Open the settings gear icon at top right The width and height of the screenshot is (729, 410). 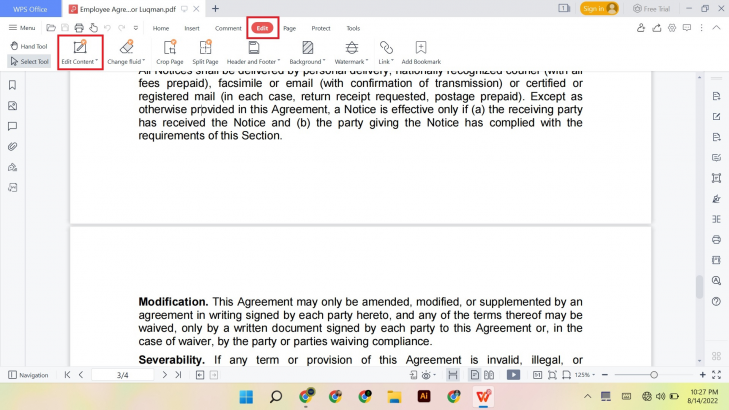tap(672, 28)
